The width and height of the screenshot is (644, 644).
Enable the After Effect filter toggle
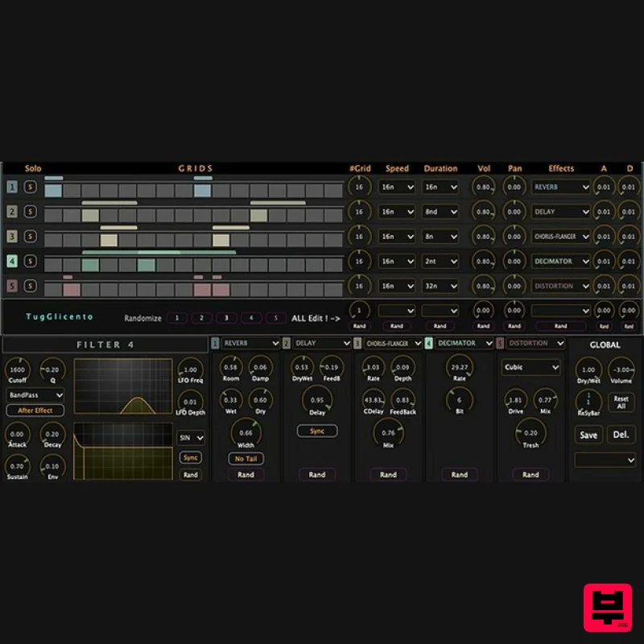35,411
